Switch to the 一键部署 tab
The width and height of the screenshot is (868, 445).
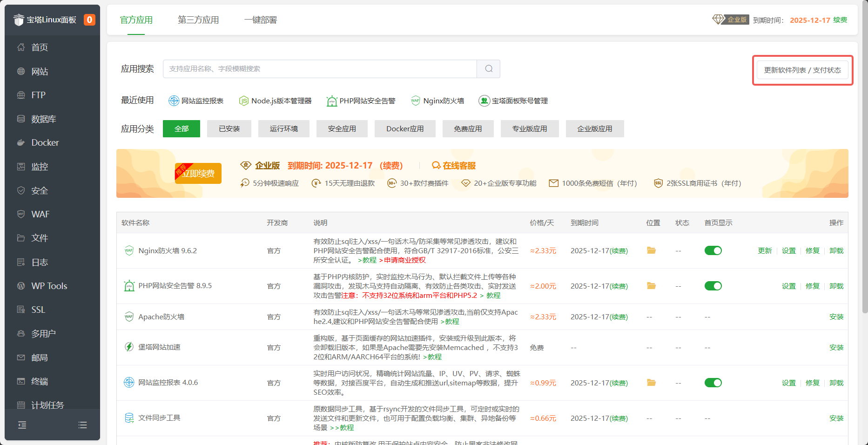click(x=260, y=20)
